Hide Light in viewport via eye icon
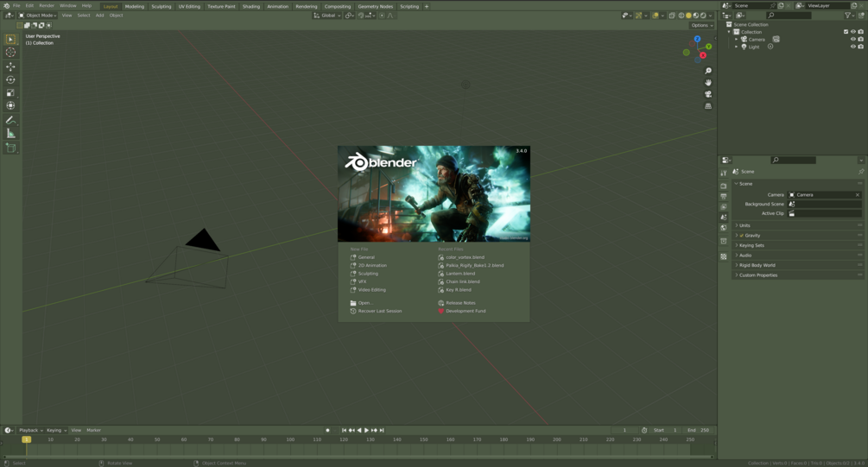This screenshot has height=467, width=868. point(853,47)
